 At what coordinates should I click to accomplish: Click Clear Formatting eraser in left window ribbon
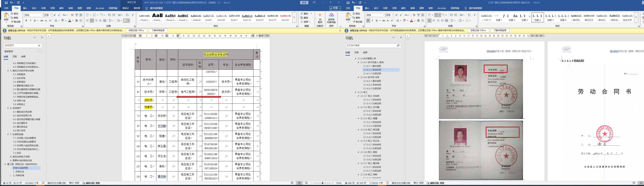[x=72, y=15]
